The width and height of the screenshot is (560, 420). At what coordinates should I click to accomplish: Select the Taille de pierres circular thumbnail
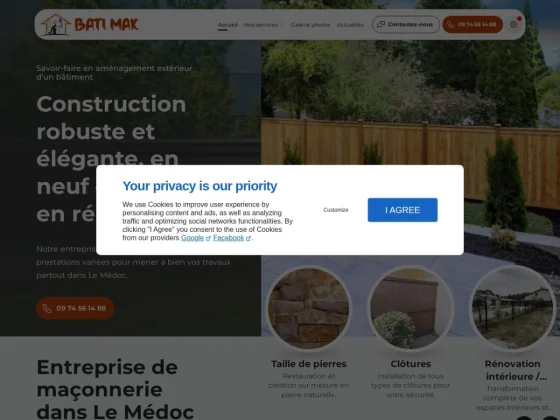pyautogui.click(x=309, y=308)
